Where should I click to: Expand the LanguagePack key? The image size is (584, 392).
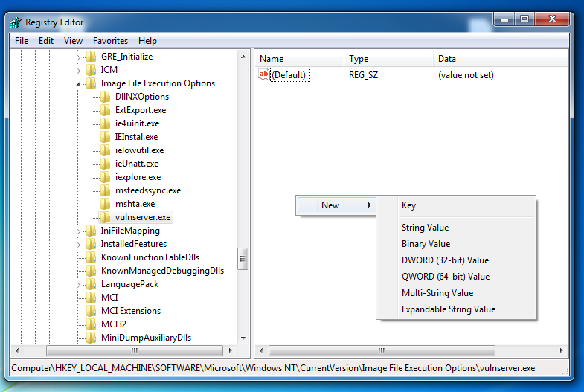[78, 285]
